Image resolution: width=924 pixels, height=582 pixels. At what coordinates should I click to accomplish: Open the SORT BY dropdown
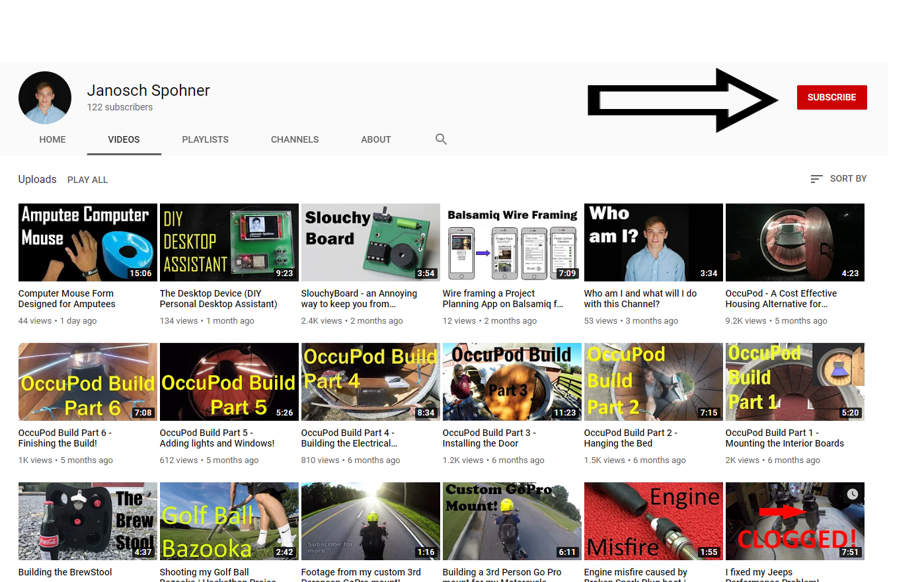click(x=847, y=178)
